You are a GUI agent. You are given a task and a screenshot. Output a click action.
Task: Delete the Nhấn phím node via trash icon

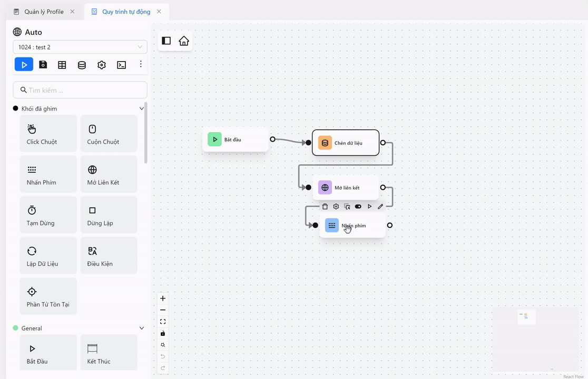tap(325, 207)
